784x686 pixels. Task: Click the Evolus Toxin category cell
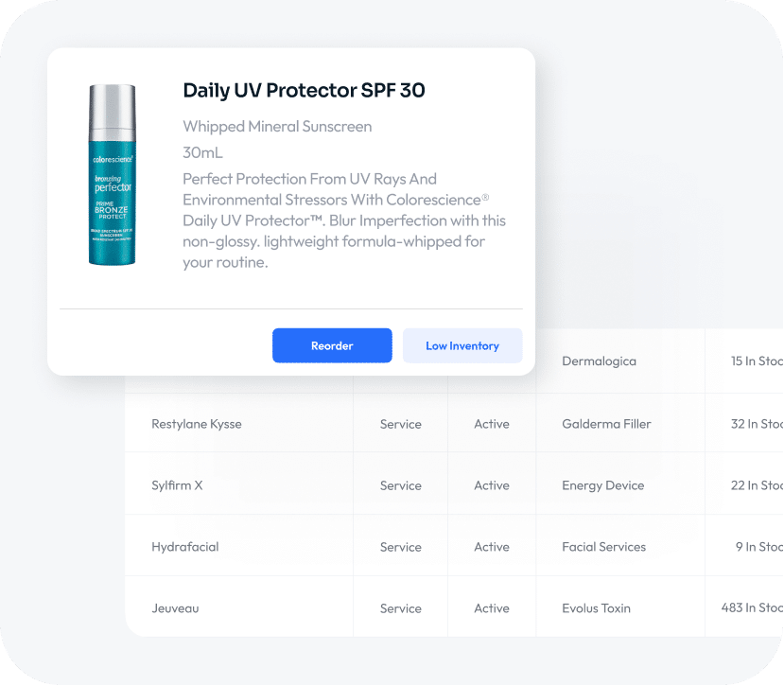click(596, 608)
